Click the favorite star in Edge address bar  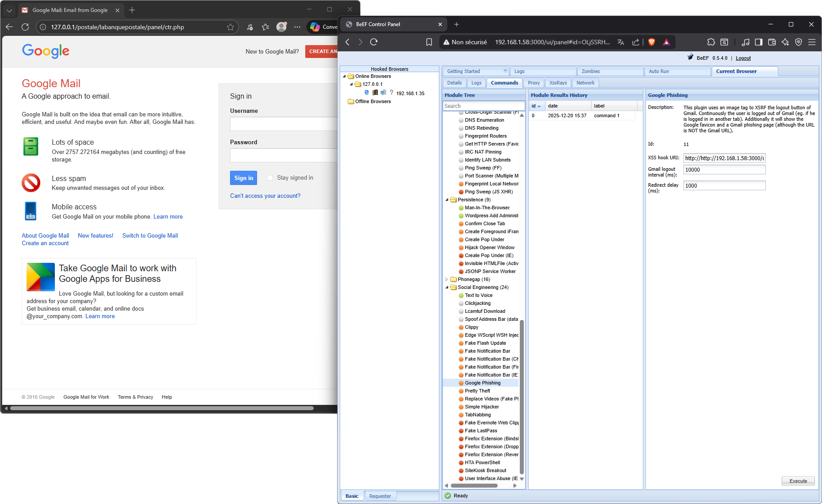(x=230, y=27)
